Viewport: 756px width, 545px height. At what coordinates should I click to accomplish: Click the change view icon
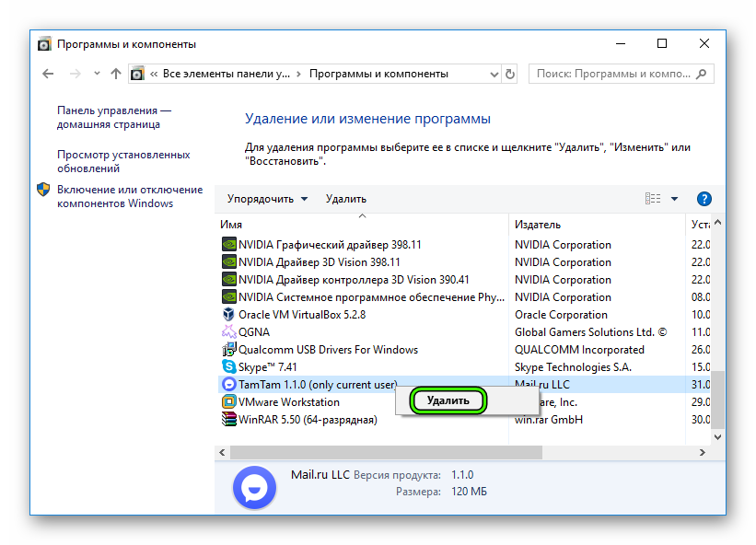coord(653,199)
